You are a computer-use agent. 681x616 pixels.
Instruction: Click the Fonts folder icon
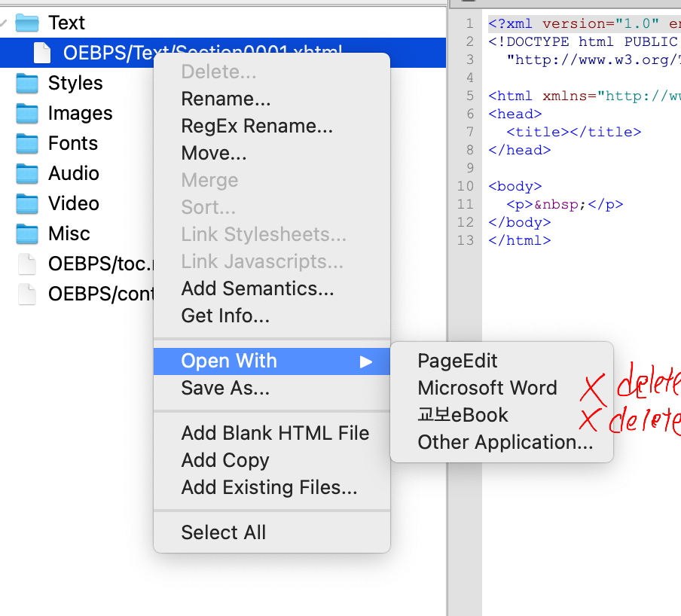tap(27, 143)
